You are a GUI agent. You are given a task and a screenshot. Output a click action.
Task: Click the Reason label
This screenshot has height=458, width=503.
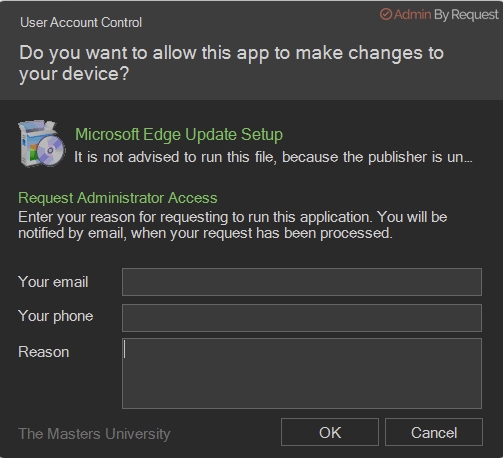click(x=44, y=352)
